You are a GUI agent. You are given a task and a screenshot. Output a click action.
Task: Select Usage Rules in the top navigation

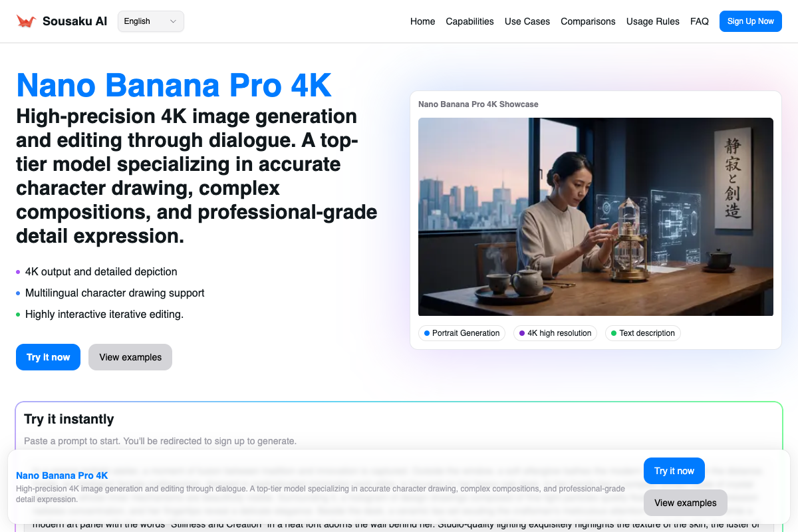pos(652,21)
